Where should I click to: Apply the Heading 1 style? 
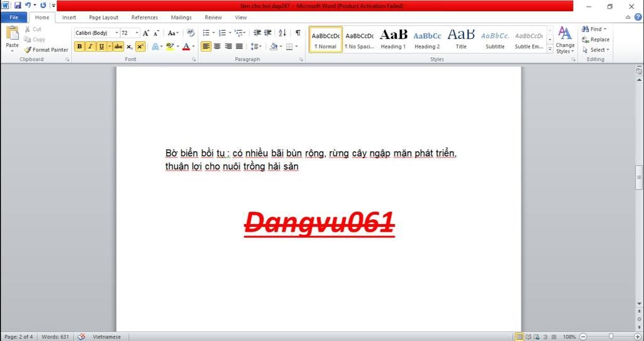pyautogui.click(x=393, y=40)
